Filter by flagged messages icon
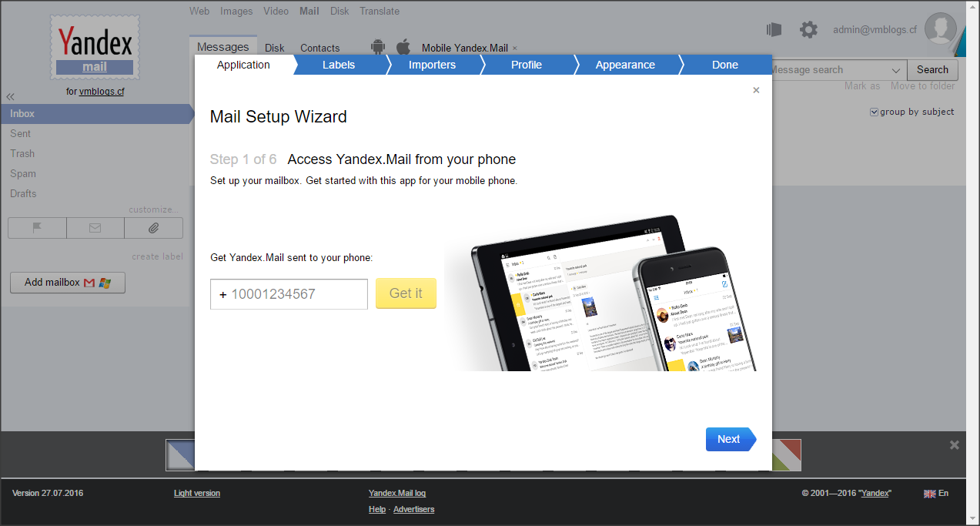980x526 pixels. click(x=37, y=228)
